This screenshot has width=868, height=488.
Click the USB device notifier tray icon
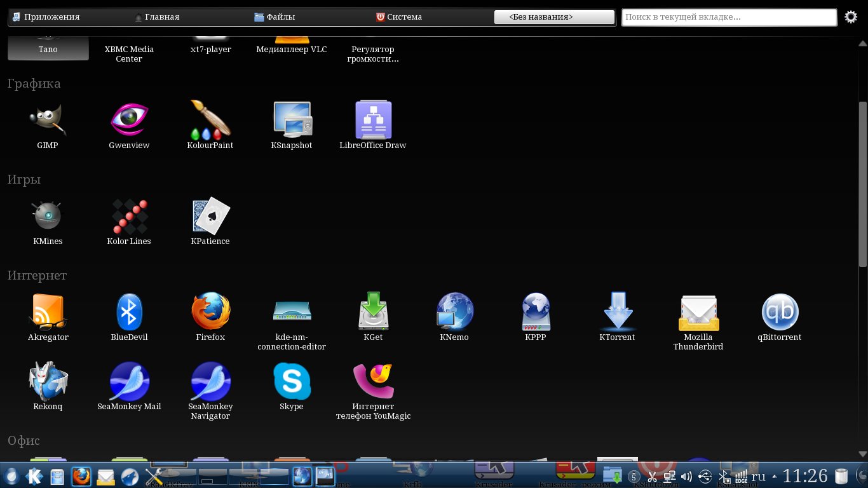[x=705, y=477]
